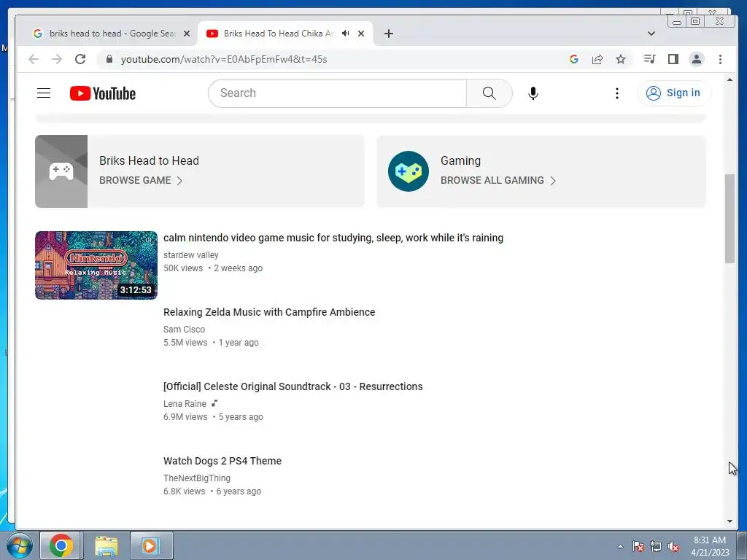Screen dimensions: 747x560
Task: Click the browser Forward arrow
Action: (x=57, y=59)
